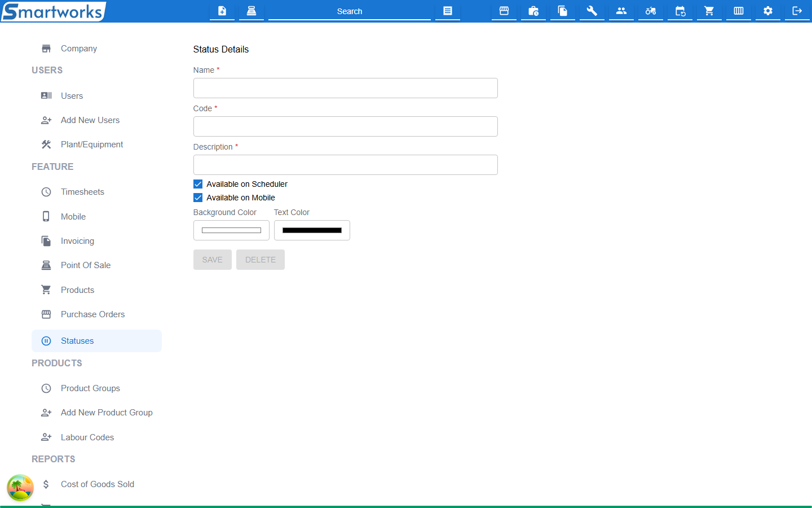
Task: Open the people group icon in toolbar
Action: click(x=621, y=11)
